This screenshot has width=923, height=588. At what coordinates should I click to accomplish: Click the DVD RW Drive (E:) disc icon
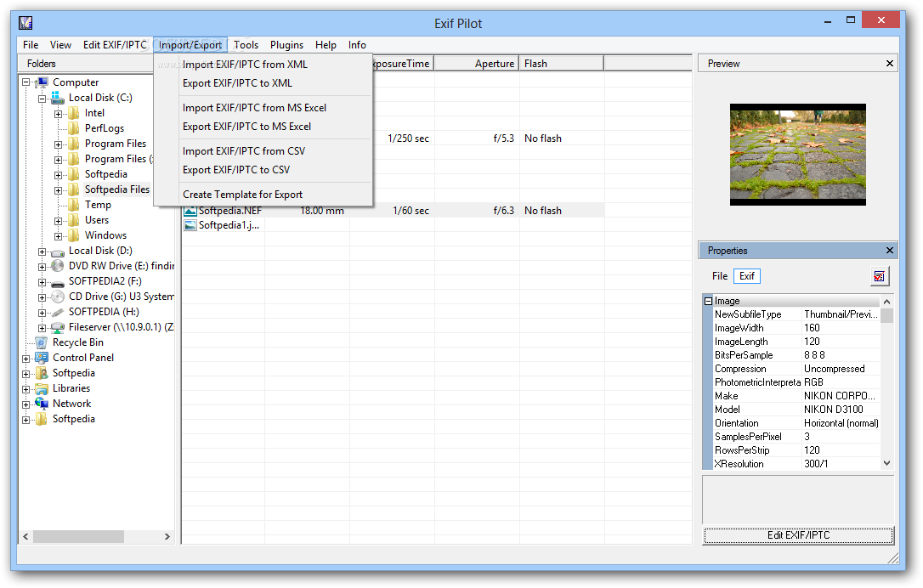point(58,266)
